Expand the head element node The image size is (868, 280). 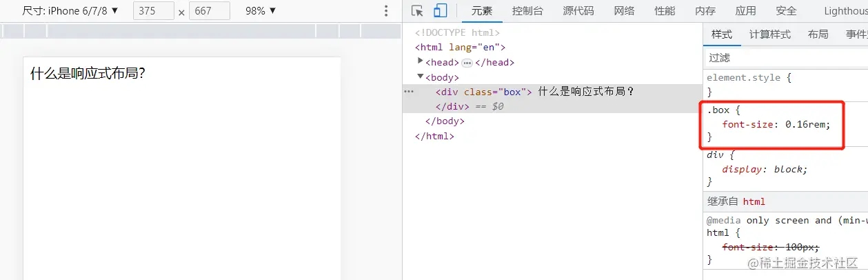tap(421, 61)
